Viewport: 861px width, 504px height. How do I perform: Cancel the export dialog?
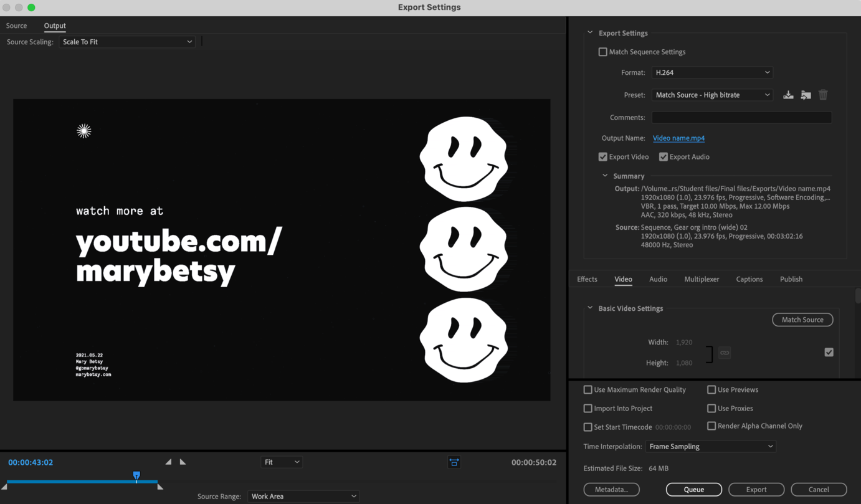(819, 489)
